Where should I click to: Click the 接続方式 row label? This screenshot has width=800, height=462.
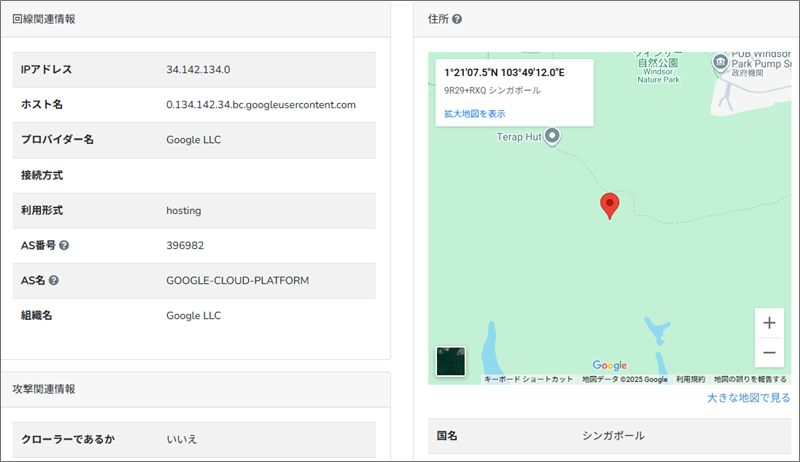(x=42, y=175)
